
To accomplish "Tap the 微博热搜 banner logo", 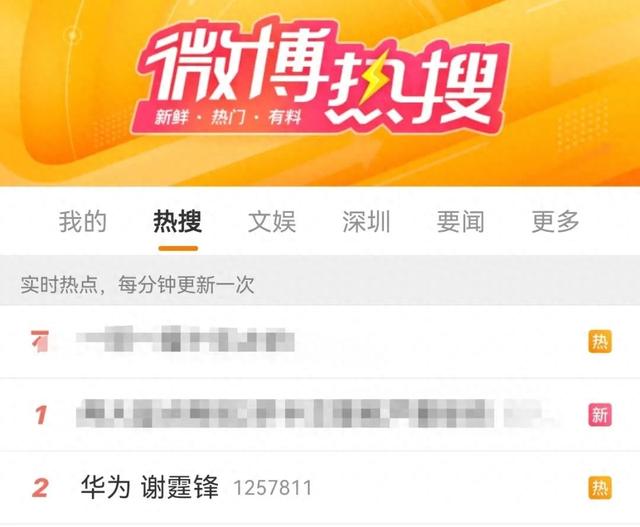I will 320,78.
